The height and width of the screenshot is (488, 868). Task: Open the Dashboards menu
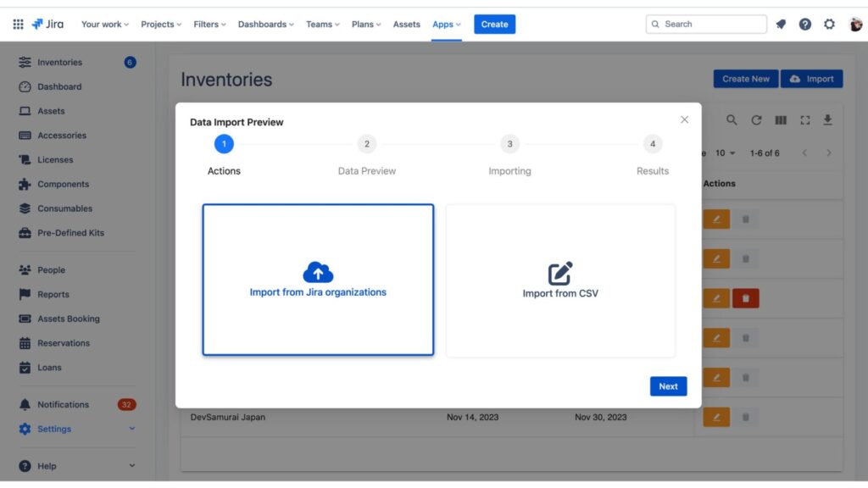[265, 25]
